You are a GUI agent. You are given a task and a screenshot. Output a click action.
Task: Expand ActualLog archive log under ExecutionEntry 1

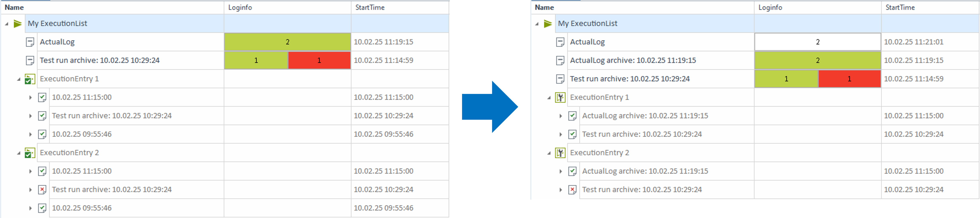[x=560, y=116]
